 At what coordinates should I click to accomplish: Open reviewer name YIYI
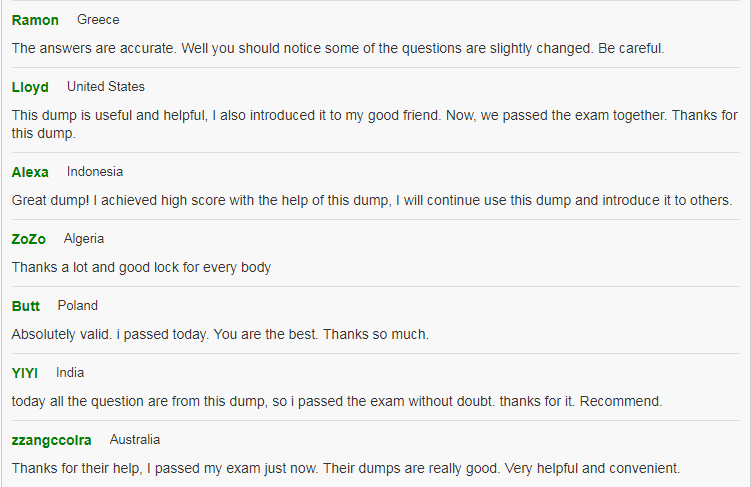click(x=25, y=373)
